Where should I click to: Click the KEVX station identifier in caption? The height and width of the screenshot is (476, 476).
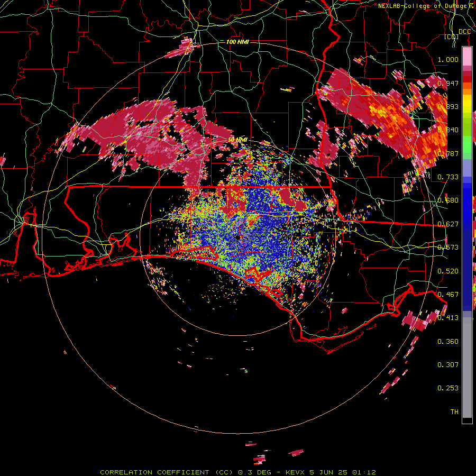pos(295,472)
